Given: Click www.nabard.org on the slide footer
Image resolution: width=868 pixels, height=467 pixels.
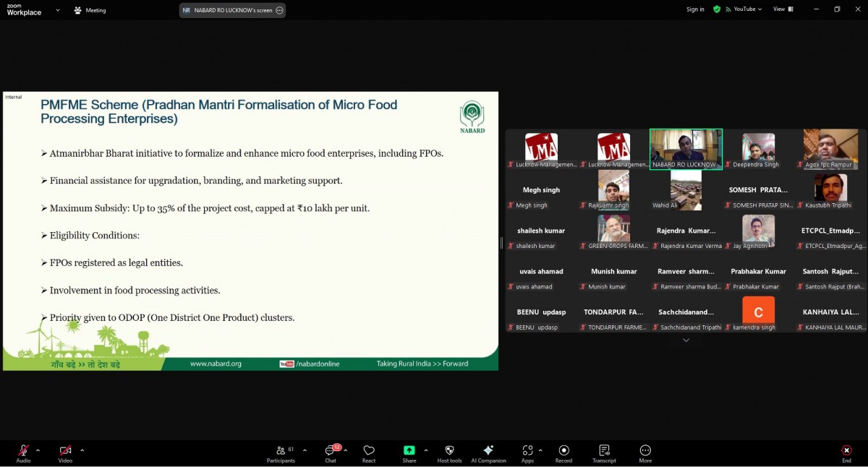Looking at the screenshot, I should point(216,364).
